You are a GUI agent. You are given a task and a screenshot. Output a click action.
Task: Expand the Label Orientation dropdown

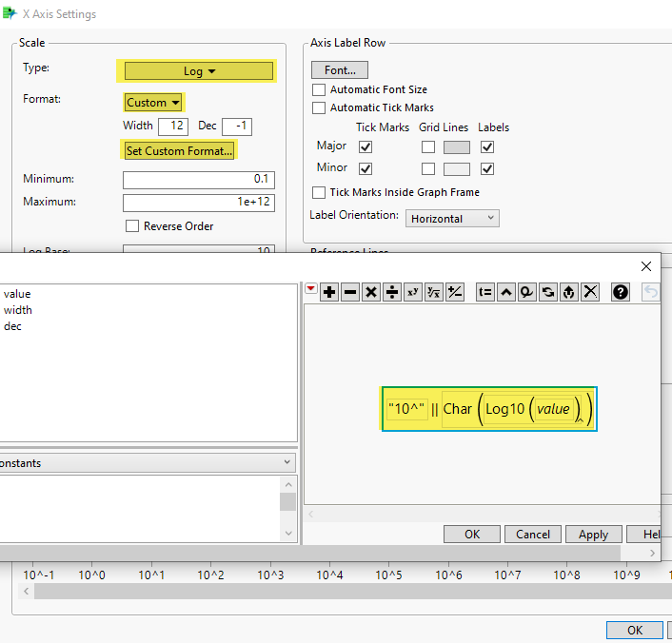point(452,219)
